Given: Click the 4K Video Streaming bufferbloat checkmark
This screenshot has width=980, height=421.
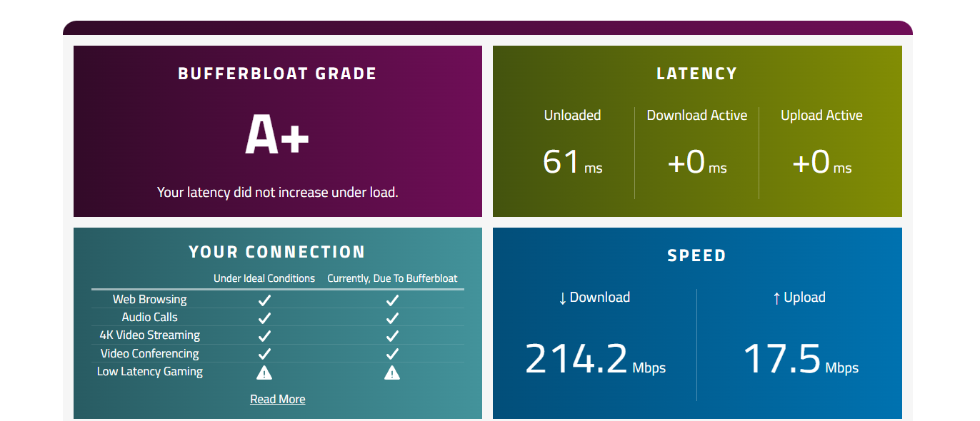Looking at the screenshot, I should point(392,335).
